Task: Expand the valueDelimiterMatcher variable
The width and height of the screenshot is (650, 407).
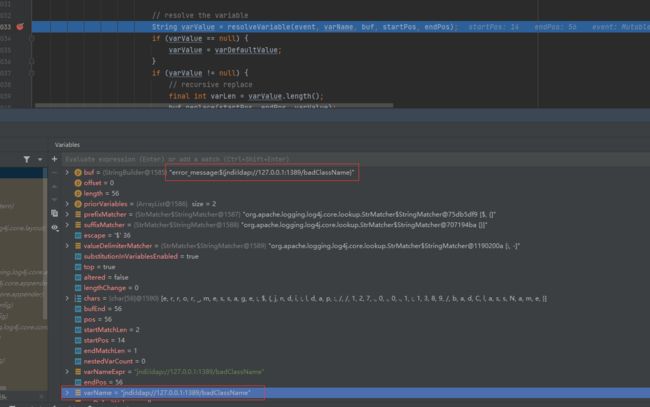Action: click(67, 246)
